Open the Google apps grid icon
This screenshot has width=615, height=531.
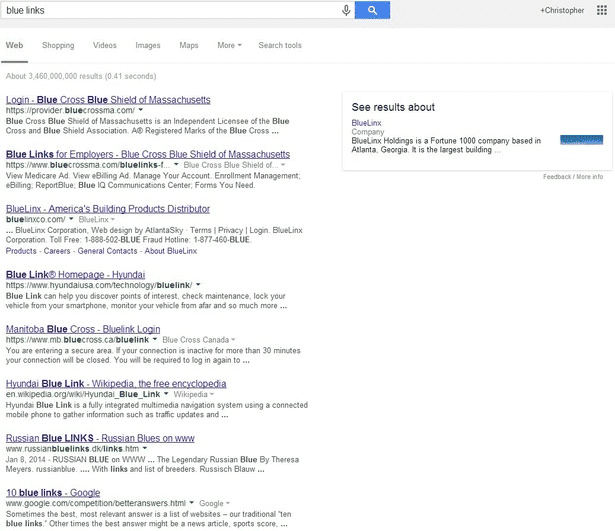(599, 10)
